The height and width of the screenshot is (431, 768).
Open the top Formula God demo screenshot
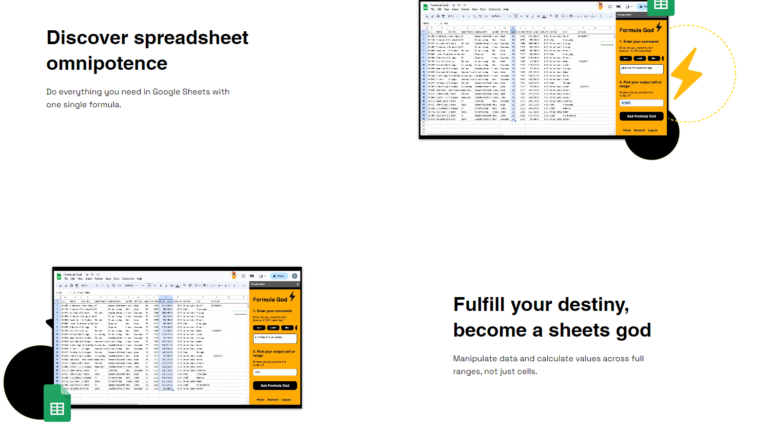pyautogui.click(x=543, y=69)
